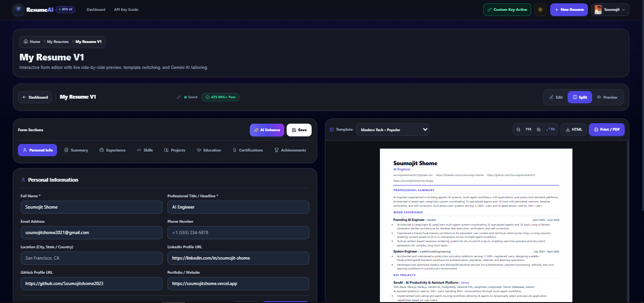Click the preview panel vertical scrollbar
This screenshot has width=644, height=303.
pyautogui.click(x=627, y=222)
